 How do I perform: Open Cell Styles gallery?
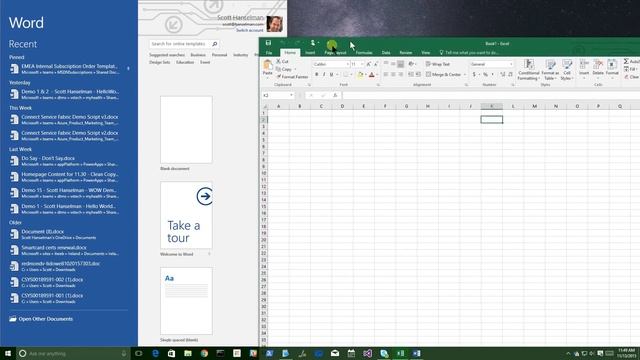(x=567, y=69)
